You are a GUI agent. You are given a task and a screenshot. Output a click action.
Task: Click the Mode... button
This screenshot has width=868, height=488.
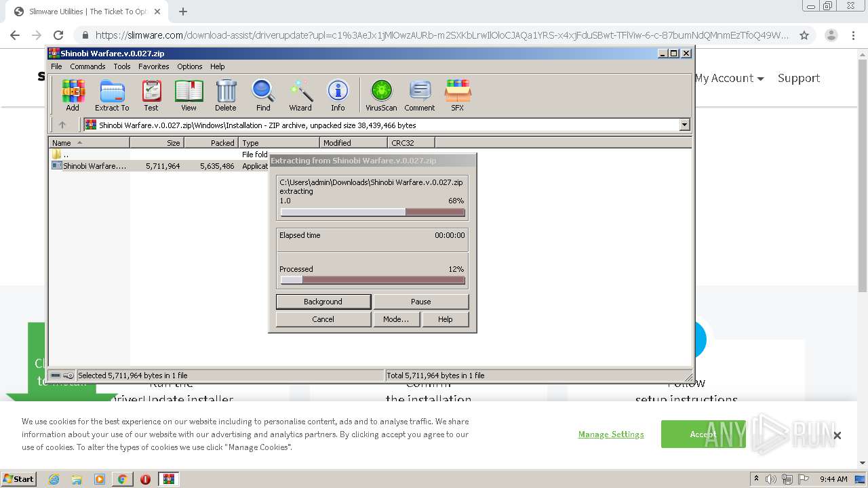(396, 319)
